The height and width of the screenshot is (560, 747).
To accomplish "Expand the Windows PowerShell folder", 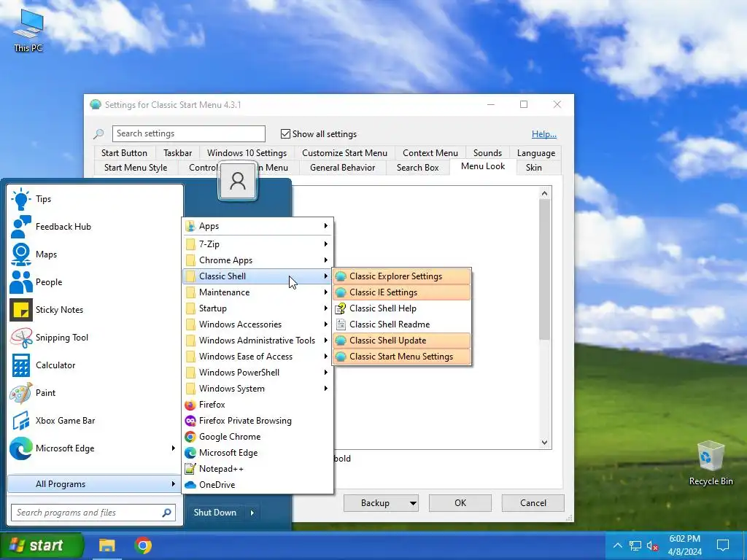I will [258, 373].
